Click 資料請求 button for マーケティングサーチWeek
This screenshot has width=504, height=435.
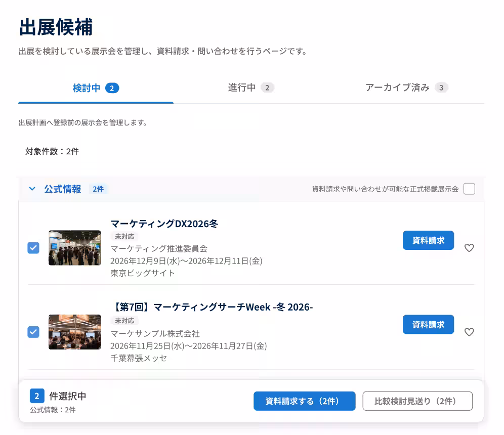click(428, 325)
